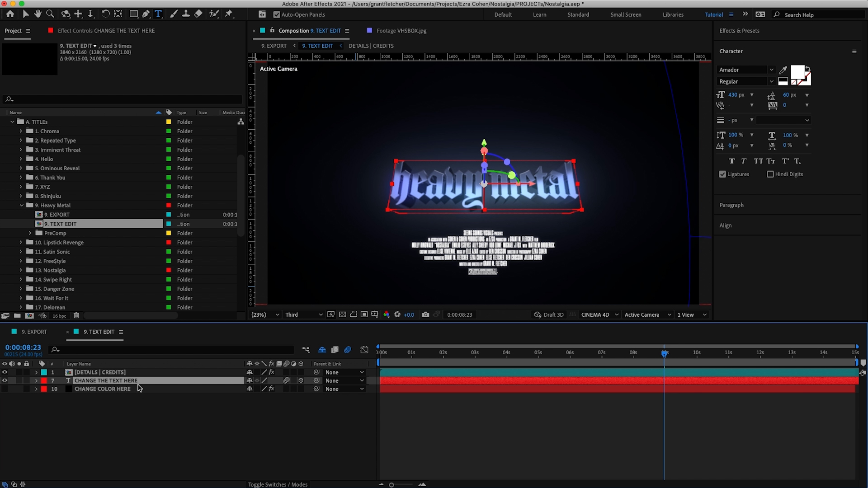Screen dimensions: 868x488
Task: Select the Hand tool
Action: coord(38,14)
